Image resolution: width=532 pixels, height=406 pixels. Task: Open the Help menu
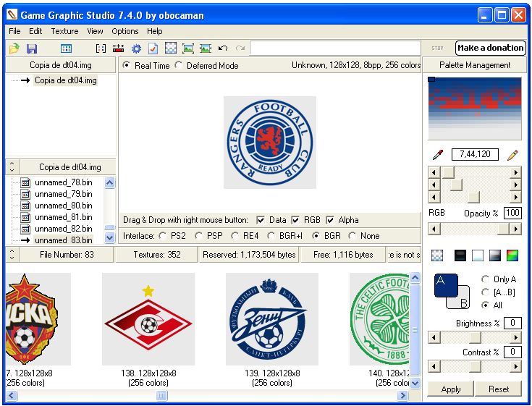(154, 31)
